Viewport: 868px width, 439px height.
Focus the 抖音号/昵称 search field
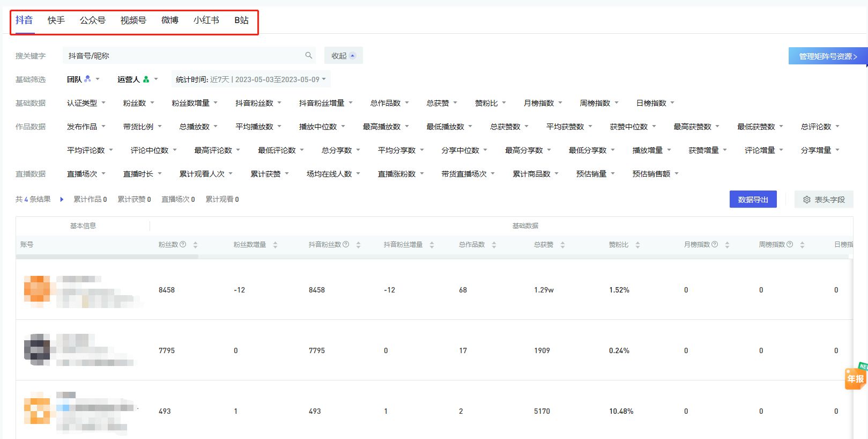coord(189,55)
